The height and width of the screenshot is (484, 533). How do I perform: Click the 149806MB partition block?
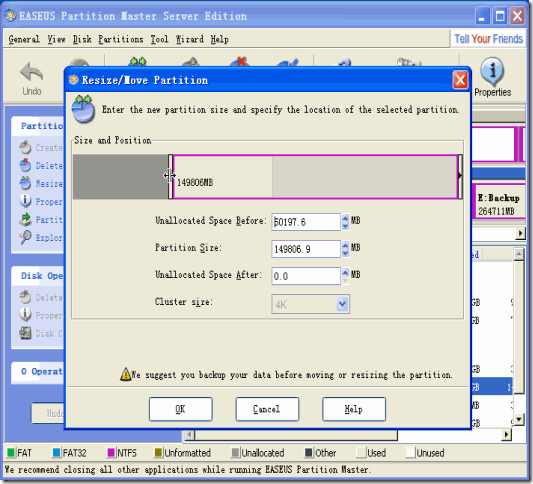[315, 177]
